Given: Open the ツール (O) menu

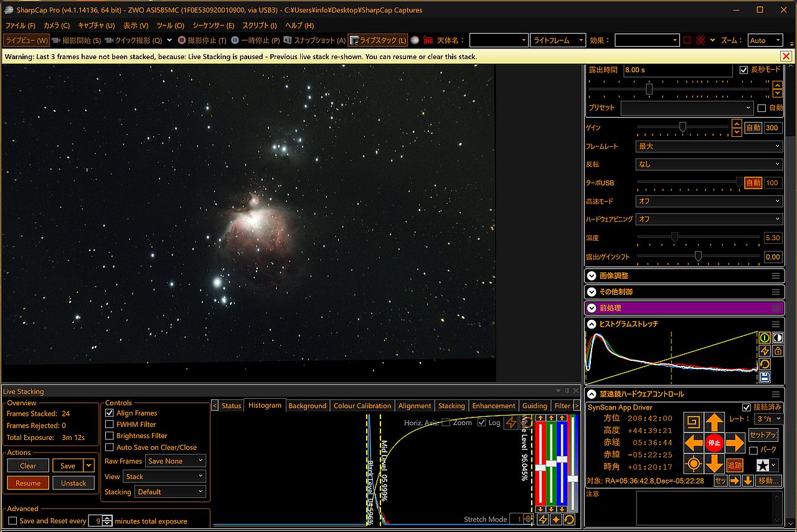Looking at the screenshot, I should [170, 26].
